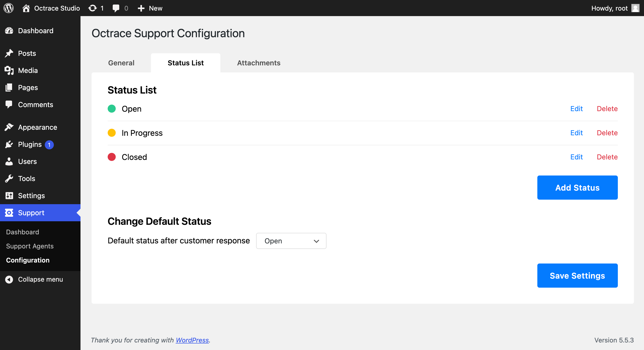Click the Save Settings button
This screenshot has width=644, height=350.
tap(577, 276)
